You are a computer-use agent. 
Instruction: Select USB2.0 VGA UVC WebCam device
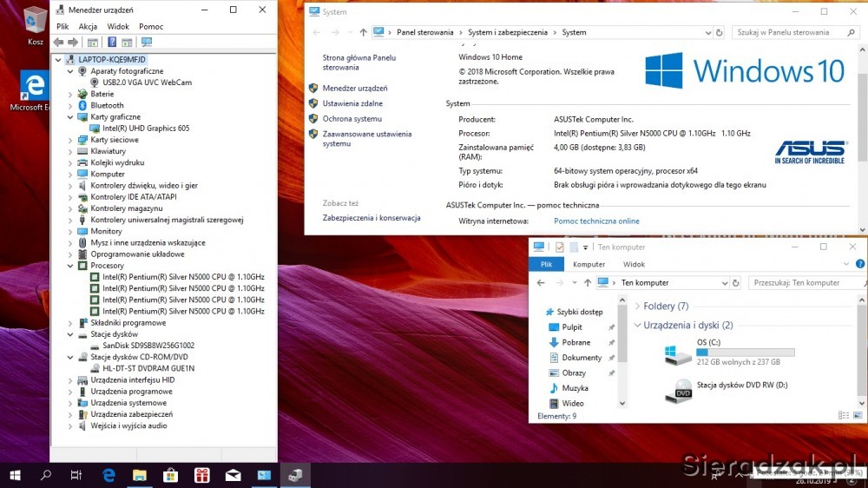click(x=148, y=82)
